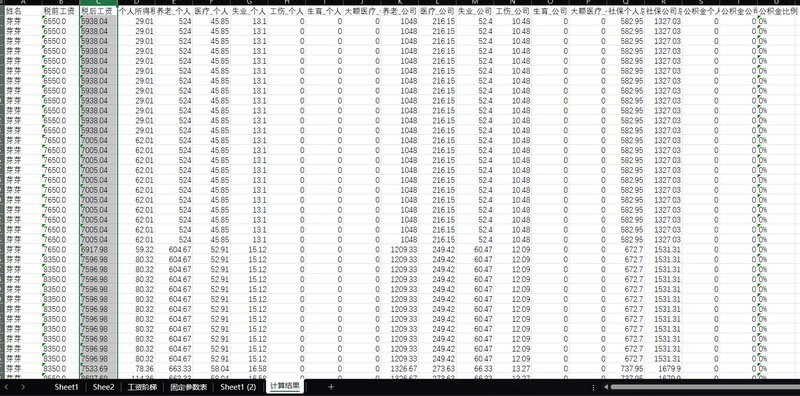Add a new sheet with plus icon
The height and width of the screenshot is (396, 800).
[331, 387]
